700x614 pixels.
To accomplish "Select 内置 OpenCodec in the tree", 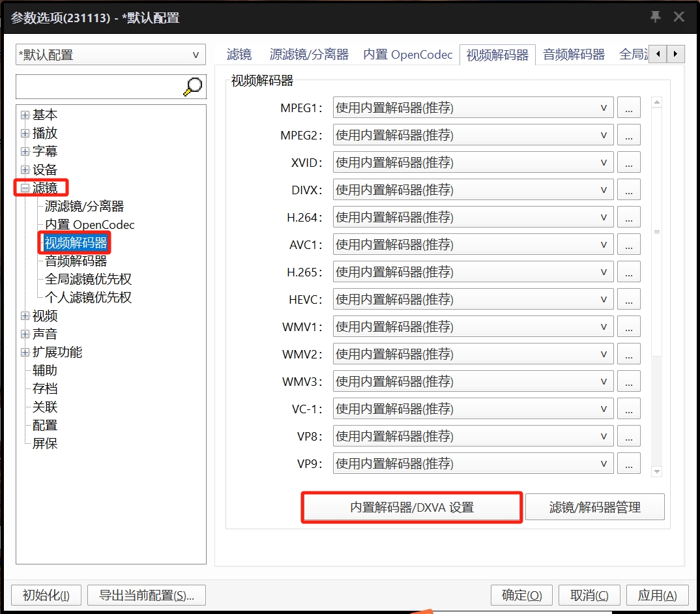I will click(x=90, y=225).
